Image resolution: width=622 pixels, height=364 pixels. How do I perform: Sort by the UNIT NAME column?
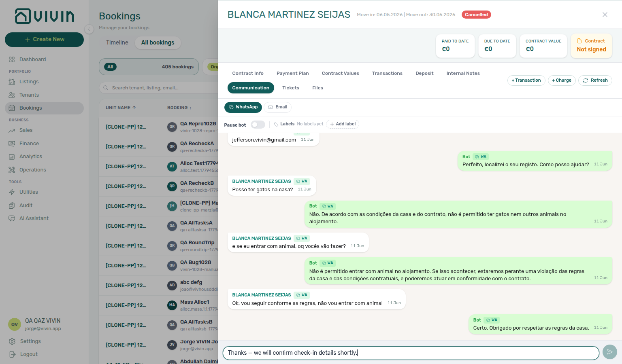click(121, 108)
